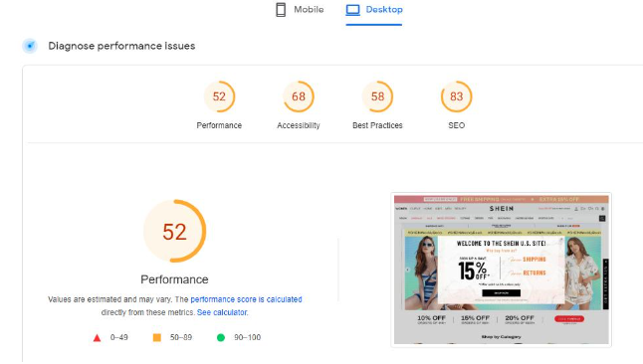Click the blue Diagnose performance issues icon
This screenshot has width=643, height=364.
[x=30, y=46]
